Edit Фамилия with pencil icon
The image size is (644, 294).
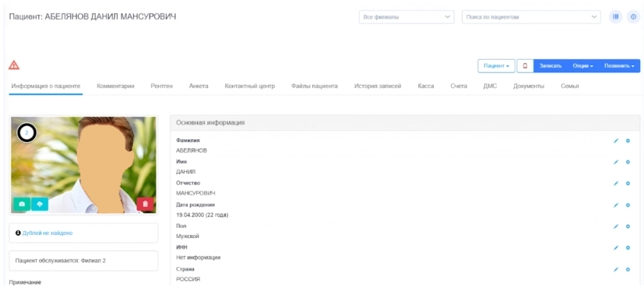pos(616,141)
